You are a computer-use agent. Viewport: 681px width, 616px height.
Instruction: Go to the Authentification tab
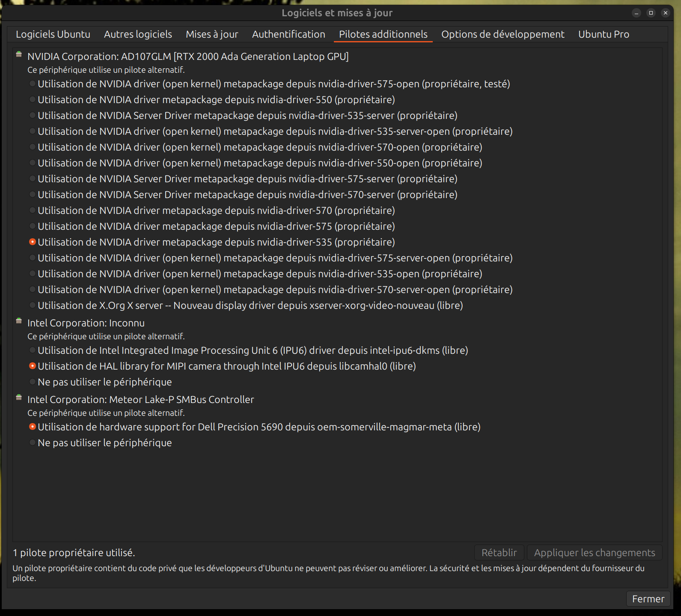click(x=288, y=34)
